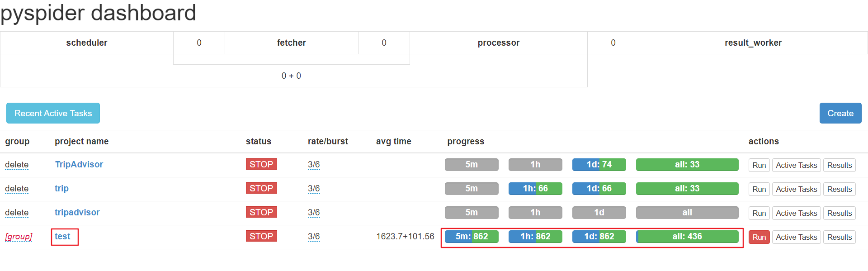Viewport: 868px width, 271px height.
Task: View Results for tripadvisor project
Action: click(840, 213)
